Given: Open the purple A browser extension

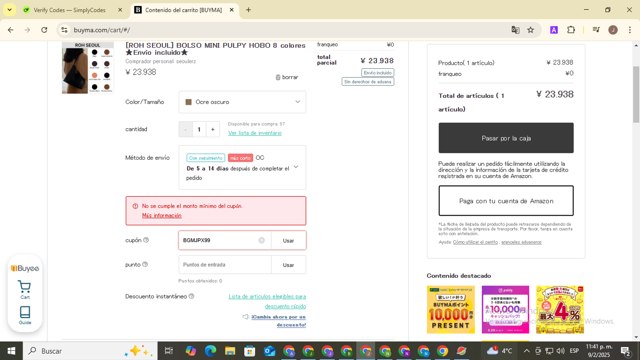Looking at the screenshot, I should [554, 30].
